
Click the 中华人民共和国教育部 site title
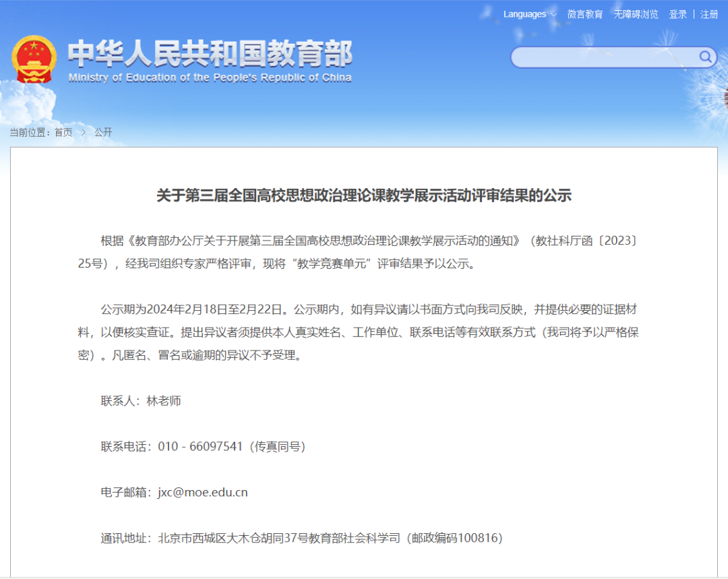(210, 53)
